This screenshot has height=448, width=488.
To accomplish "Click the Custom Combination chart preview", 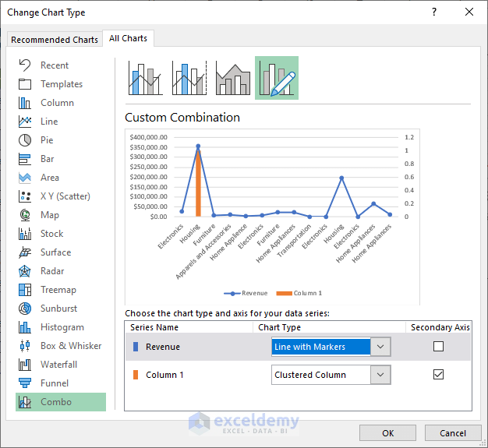I will [x=272, y=217].
